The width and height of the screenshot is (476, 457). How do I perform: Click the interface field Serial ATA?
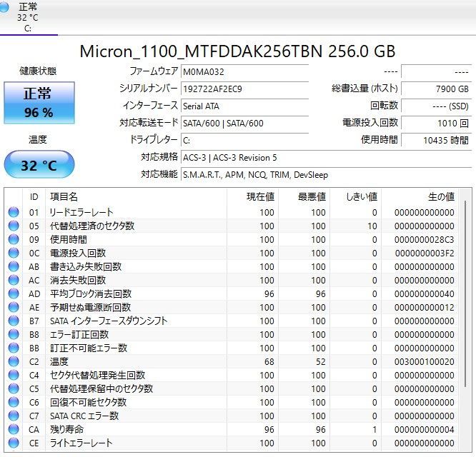[244, 106]
